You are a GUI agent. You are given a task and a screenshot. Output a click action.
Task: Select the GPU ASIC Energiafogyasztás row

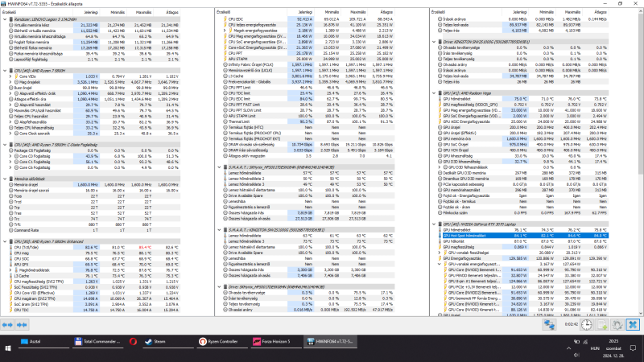[522, 122]
